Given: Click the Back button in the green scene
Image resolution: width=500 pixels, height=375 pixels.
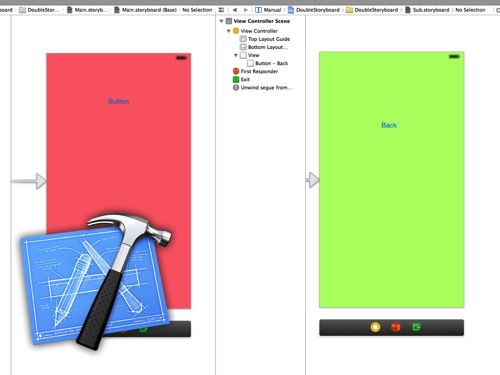Looking at the screenshot, I should click(x=389, y=125).
